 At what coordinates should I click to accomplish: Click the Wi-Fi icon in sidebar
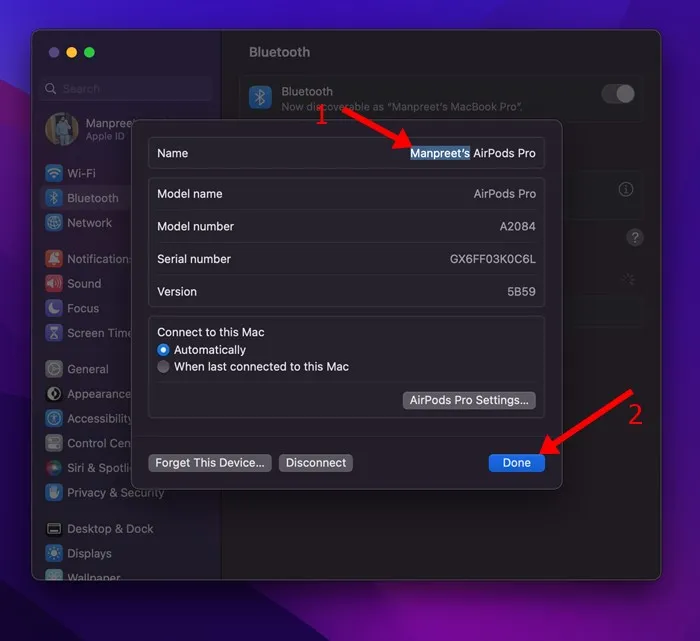coord(54,173)
